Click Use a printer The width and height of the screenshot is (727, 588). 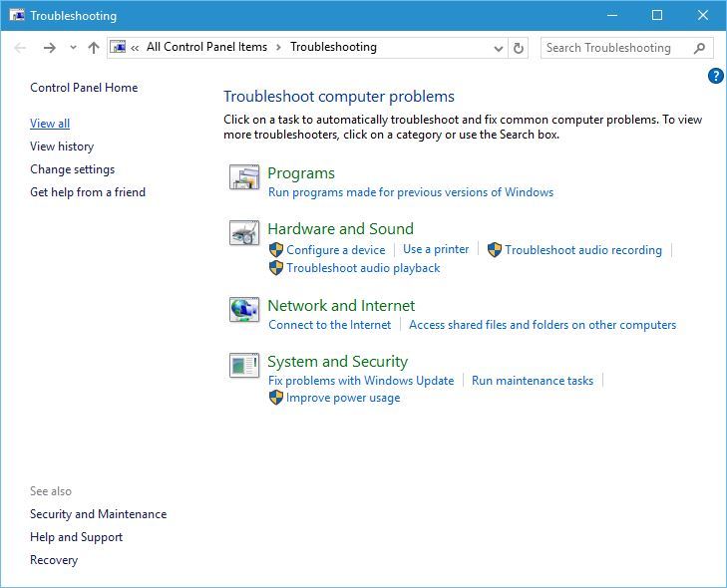click(x=436, y=249)
